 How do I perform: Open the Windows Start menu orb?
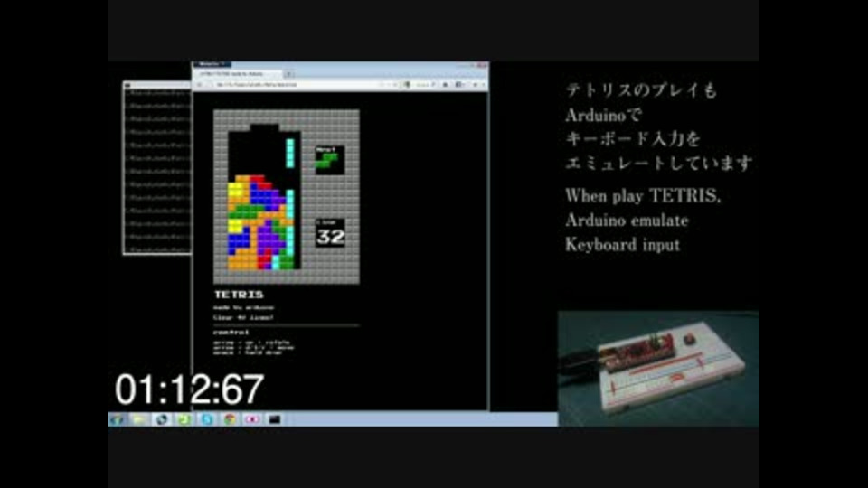pos(117,419)
